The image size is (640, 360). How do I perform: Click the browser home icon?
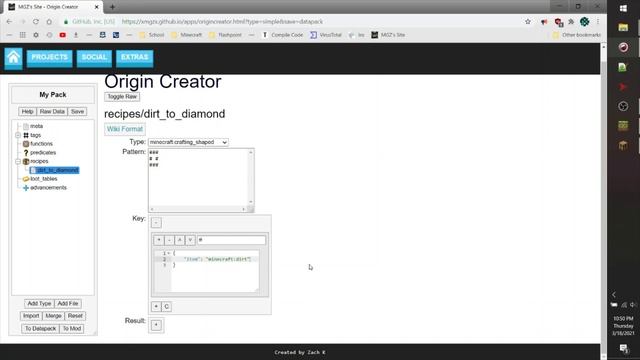pos(49,22)
